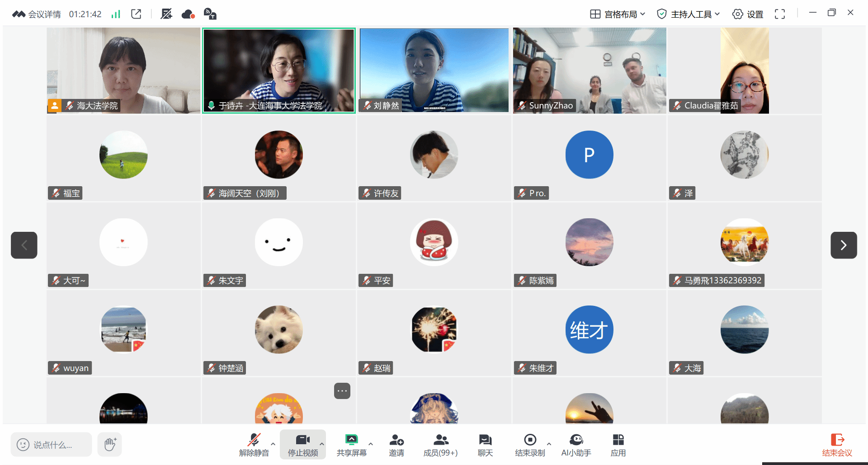The image size is (868, 465).
Task: Click the 'say something' input field
Action: pos(51,445)
